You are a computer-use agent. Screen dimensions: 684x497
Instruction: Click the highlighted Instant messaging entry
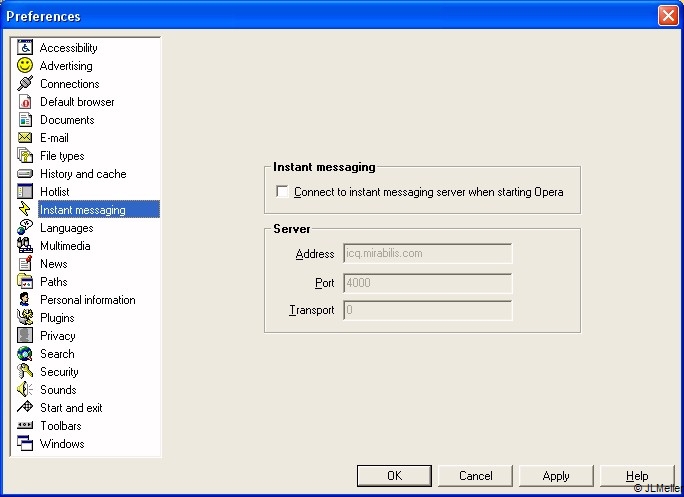pyautogui.click(x=99, y=209)
